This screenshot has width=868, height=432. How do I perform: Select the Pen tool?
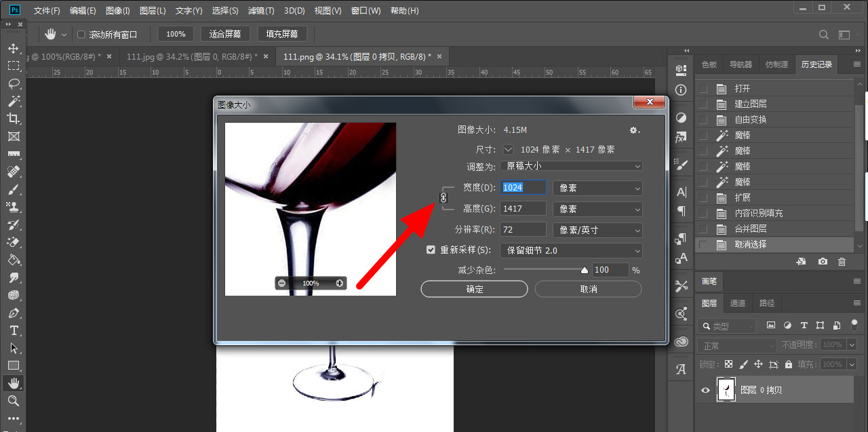point(14,313)
